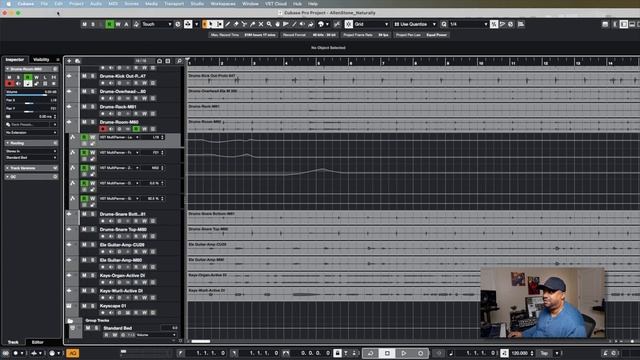Open the Apple menu
Viewport: 640px width, 360px height.
click(x=8, y=4)
